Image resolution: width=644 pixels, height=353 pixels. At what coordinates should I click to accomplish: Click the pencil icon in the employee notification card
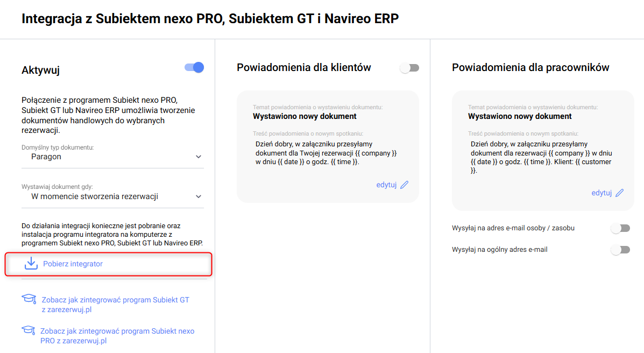[x=620, y=193]
